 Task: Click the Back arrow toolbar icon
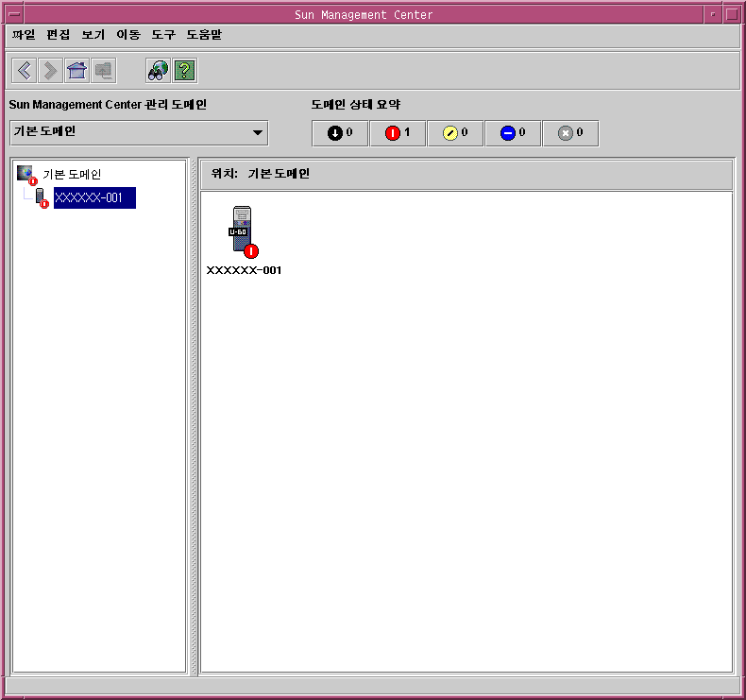click(24, 71)
